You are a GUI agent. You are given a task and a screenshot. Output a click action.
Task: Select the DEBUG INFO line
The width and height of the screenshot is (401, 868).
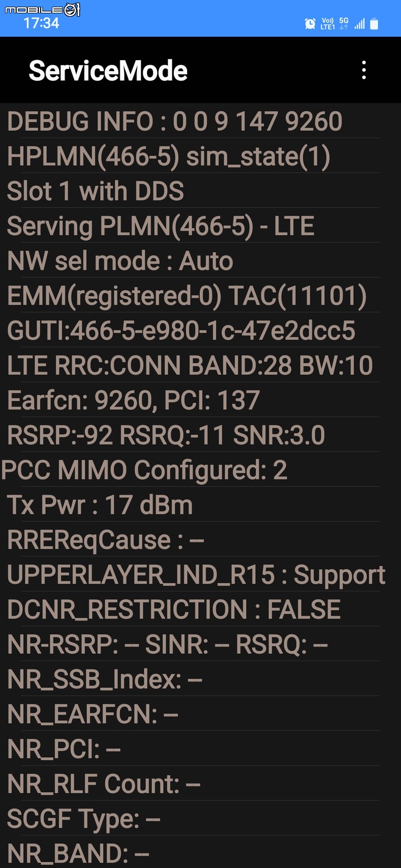click(x=193, y=121)
